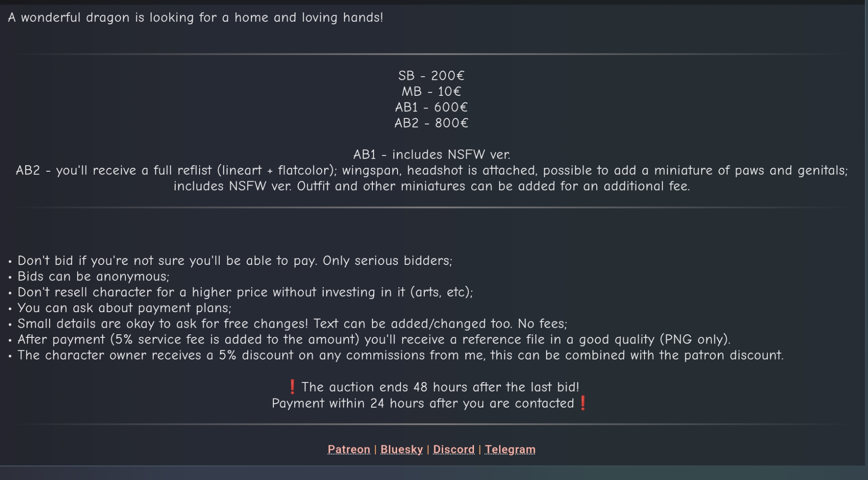Image resolution: width=868 pixels, height=480 pixels.
Task: Click the 'Only serious bidders' bullet line
Action: click(x=234, y=261)
